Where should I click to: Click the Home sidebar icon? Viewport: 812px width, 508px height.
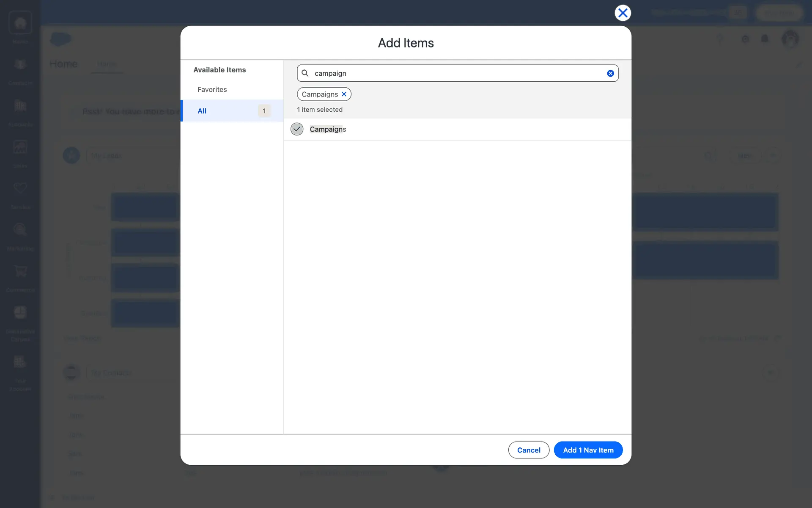20,23
